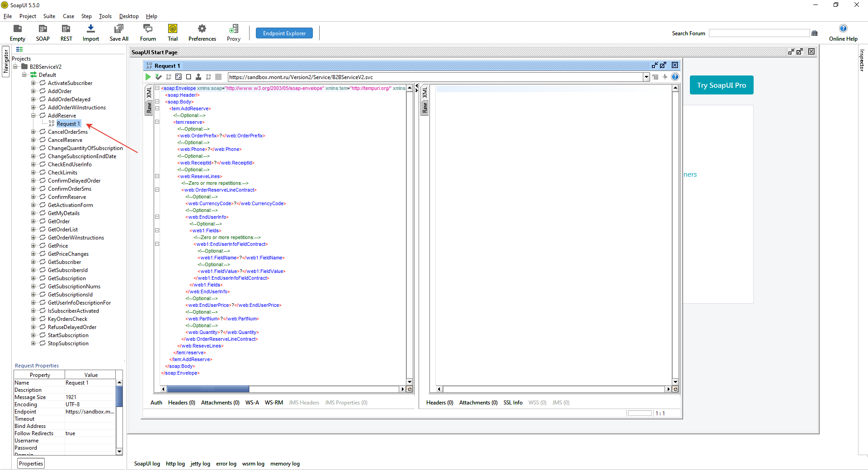Click the request editor horizontal scrollbar thumb
868x470 pixels.
tap(208, 389)
